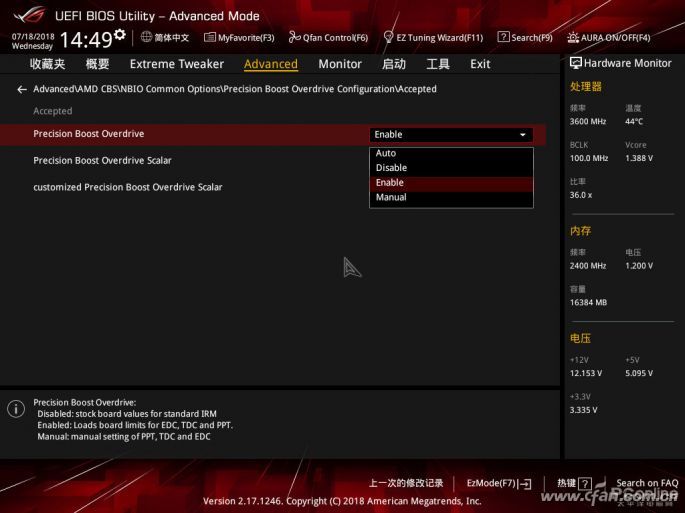Viewport: 685px width, 513px height.
Task: Click the info icon in help panel
Action: point(16,409)
